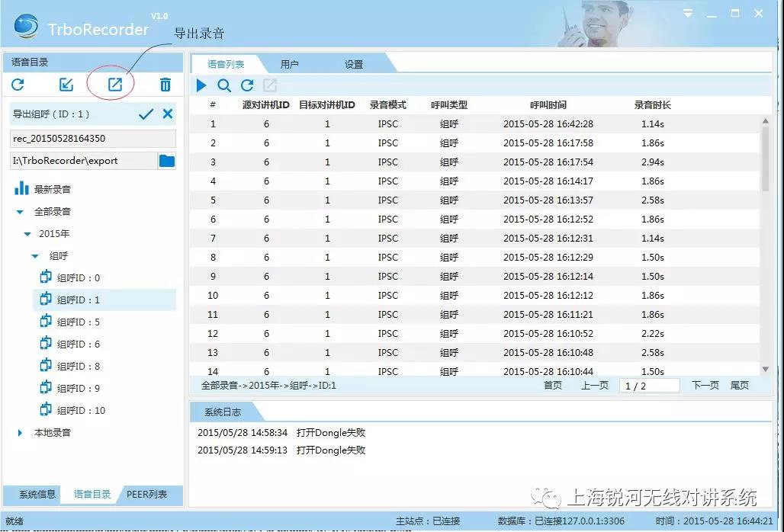This screenshot has height=532, width=784.
Task: Click the refresh icon in voice directory panel
Action: [18, 85]
